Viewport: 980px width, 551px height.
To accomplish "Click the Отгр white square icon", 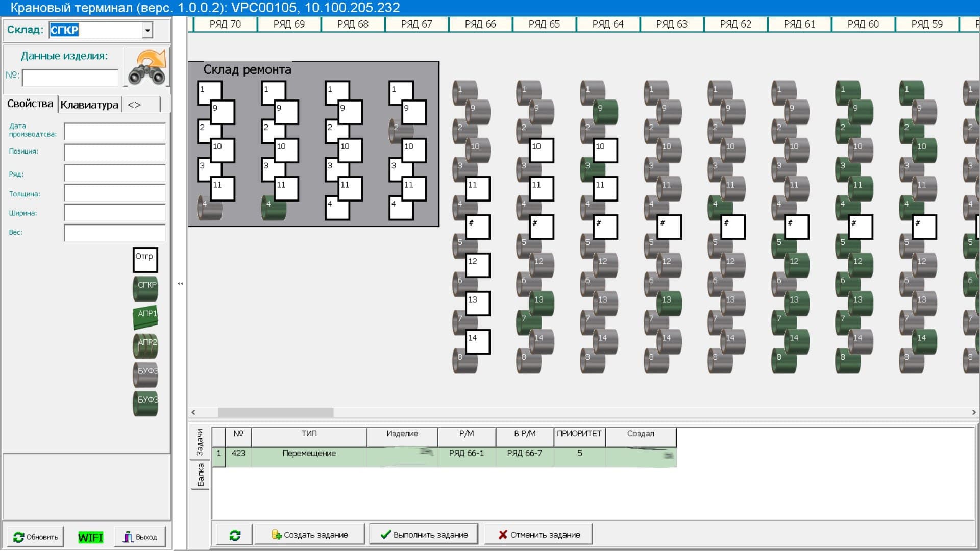I will pos(145,260).
